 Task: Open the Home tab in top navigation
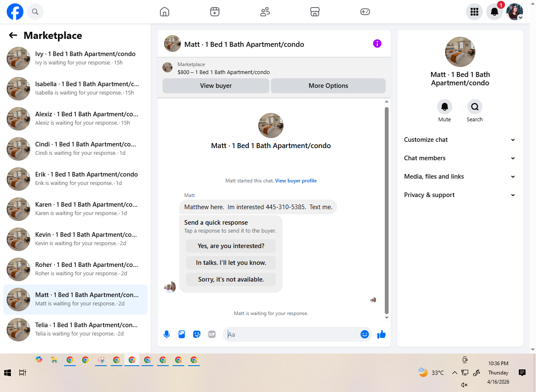165,12
